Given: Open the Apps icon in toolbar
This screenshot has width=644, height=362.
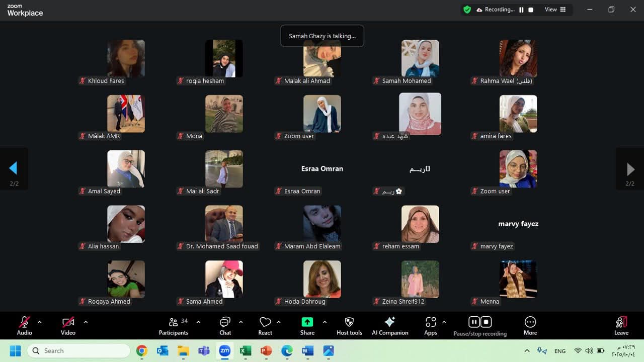Looking at the screenshot, I should [x=430, y=322].
